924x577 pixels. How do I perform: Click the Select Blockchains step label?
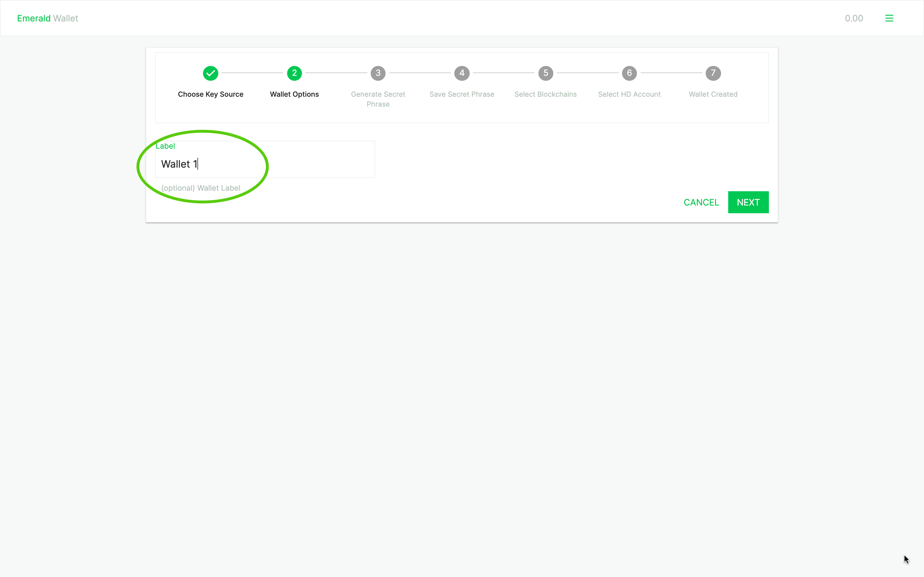546,94
